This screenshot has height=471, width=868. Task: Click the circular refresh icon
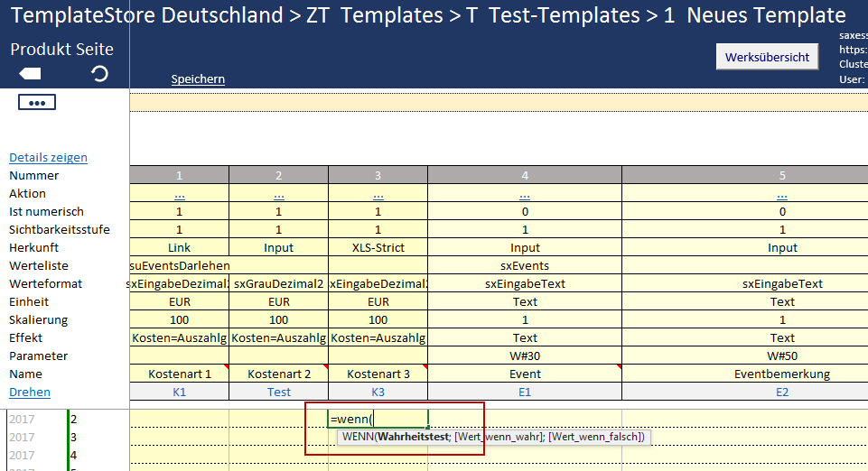click(x=100, y=74)
